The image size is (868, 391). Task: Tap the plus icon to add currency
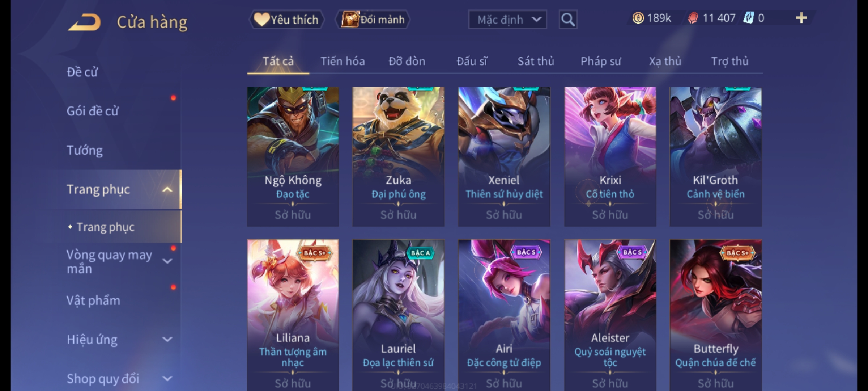click(x=801, y=18)
